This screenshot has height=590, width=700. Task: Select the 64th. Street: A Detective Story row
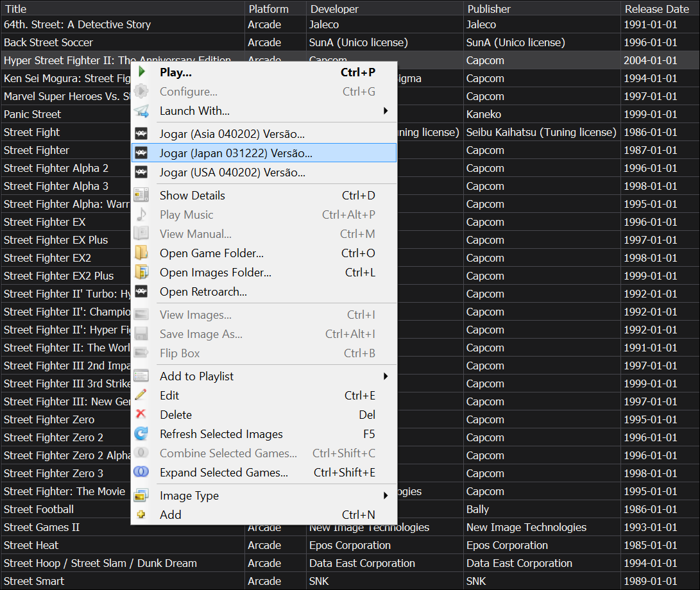[350, 24]
